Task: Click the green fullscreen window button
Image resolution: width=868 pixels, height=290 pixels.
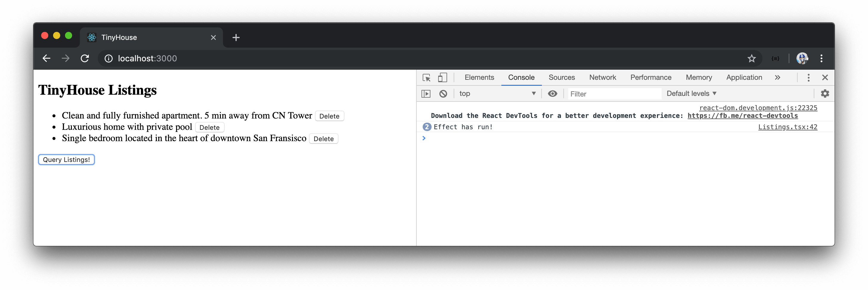Action: 68,36
